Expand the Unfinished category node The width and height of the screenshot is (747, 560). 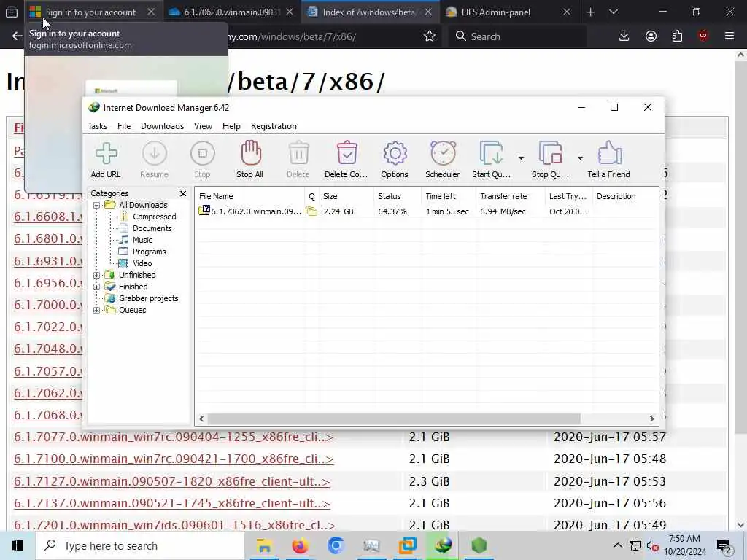(x=97, y=275)
